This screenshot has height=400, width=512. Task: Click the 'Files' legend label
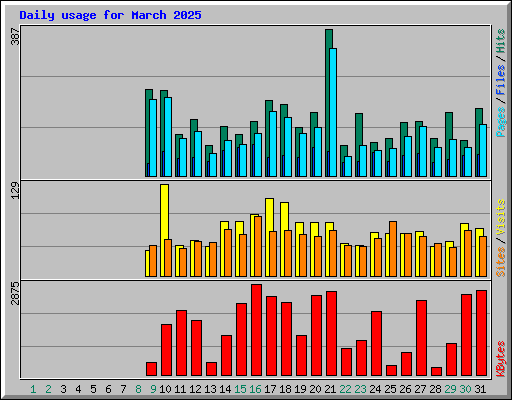(501, 80)
